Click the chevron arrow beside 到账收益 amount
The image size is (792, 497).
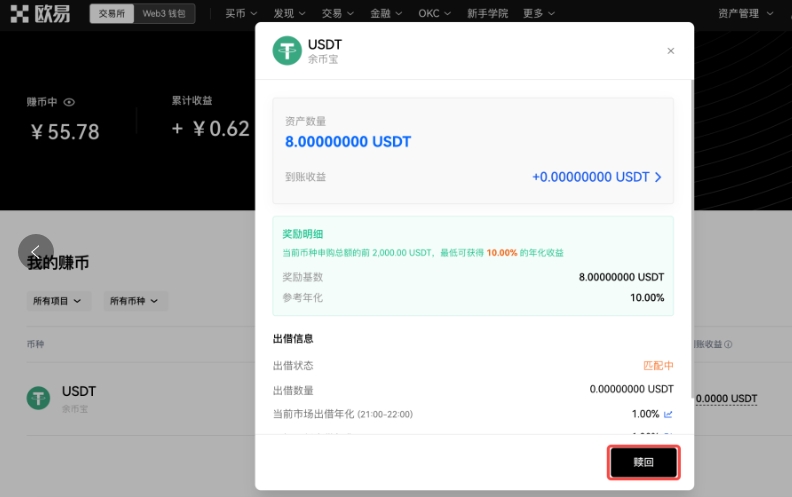pos(658,177)
